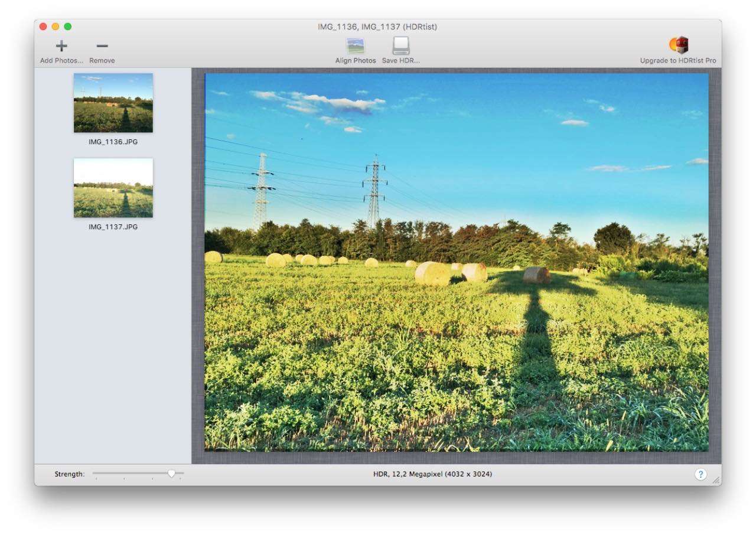This screenshot has width=756, height=535.
Task: Click the Remove minus icon
Action: 102,46
